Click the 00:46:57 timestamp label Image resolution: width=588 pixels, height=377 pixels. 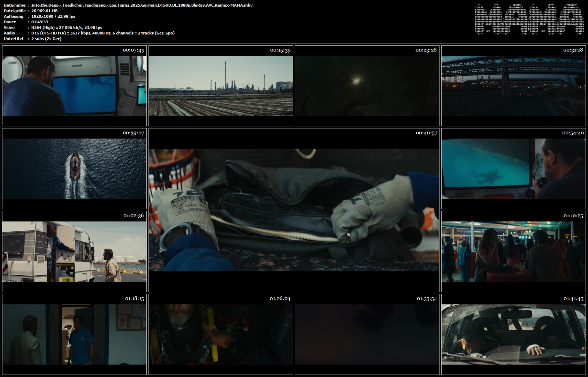(x=426, y=133)
